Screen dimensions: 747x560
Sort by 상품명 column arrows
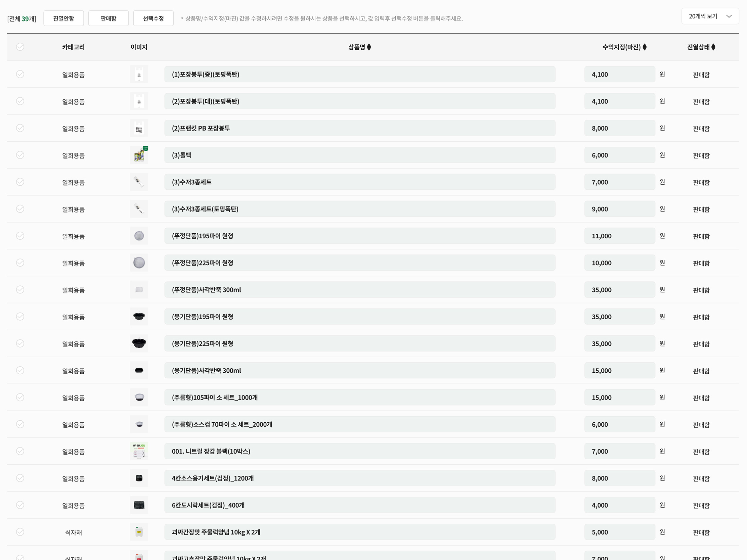pos(369,47)
